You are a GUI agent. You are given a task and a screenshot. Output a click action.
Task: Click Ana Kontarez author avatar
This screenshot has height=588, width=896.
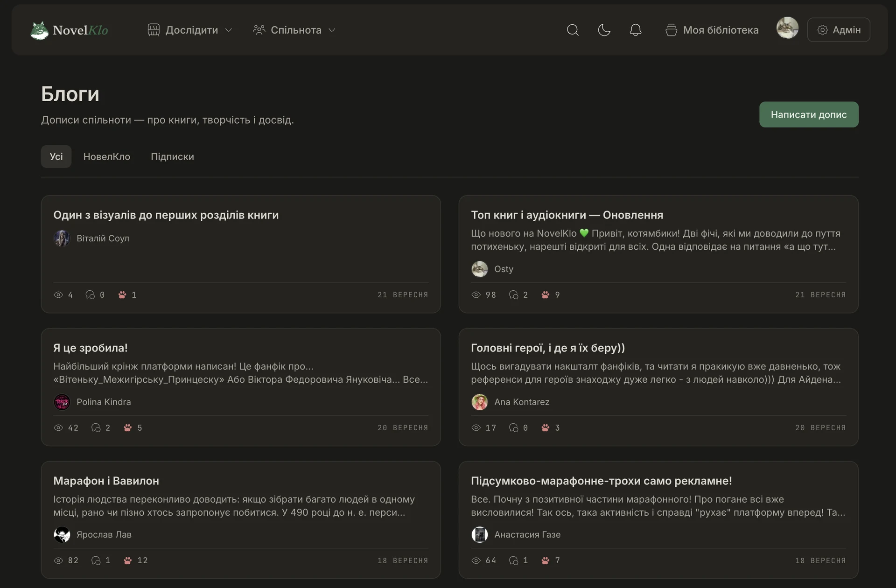click(x=479, y=402)
